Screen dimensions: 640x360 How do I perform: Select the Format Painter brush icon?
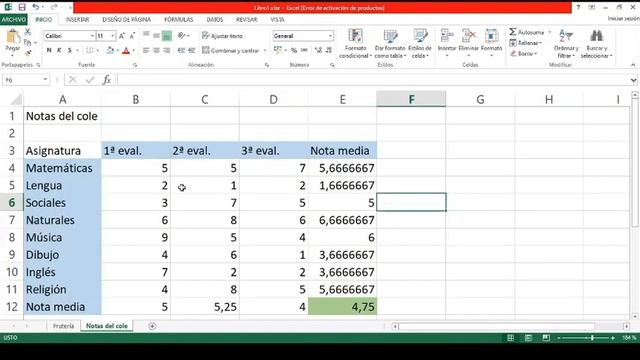coord(28,53)
